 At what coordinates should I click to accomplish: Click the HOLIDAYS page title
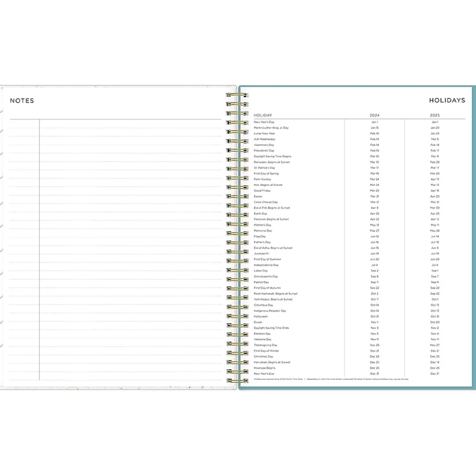[447, 101]
